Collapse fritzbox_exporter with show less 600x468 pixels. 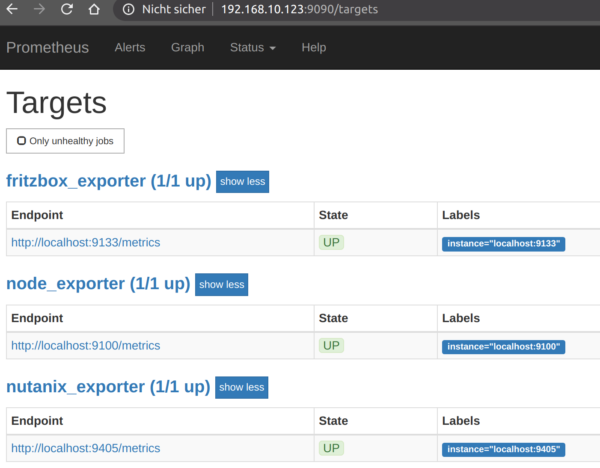click(242, 182)
